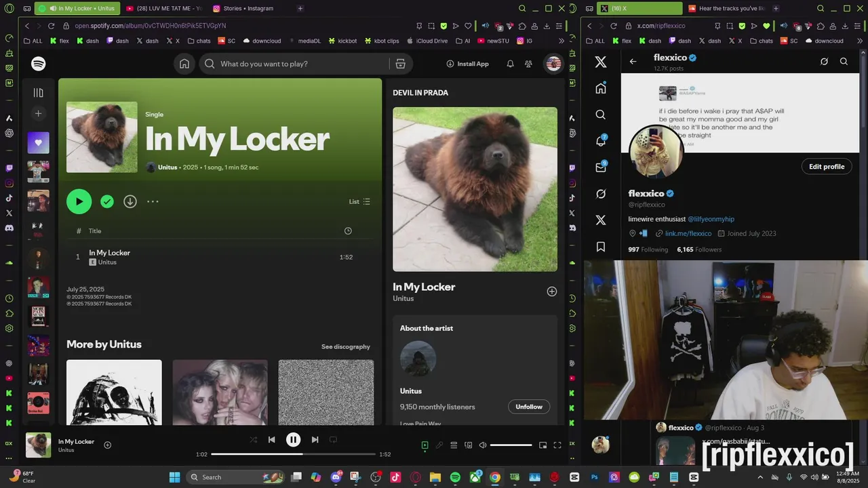This screenshot has width=868, height=488.
Task: Open mediaDL bookmark
Action: click(304, 41)
